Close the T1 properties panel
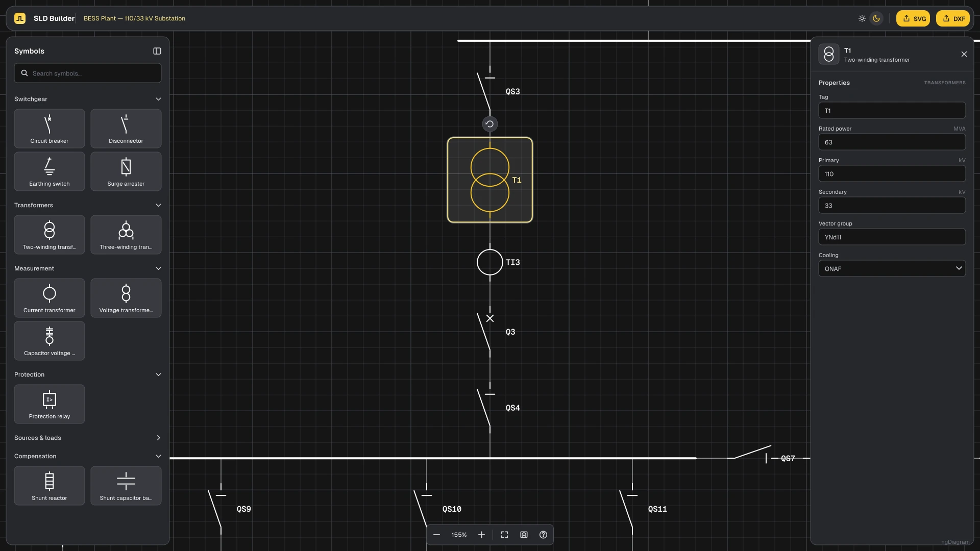This screenshot has height=551, width=980. [x=964, y=54]
